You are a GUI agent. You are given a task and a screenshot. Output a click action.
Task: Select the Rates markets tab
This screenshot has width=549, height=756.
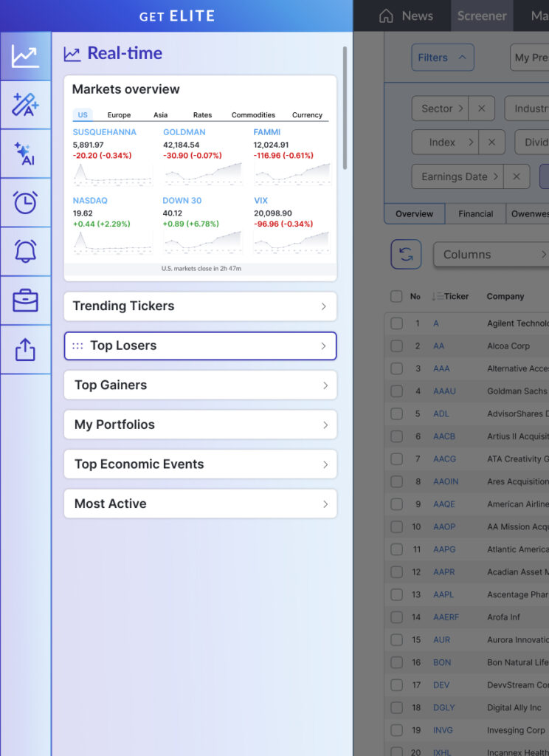tap(202, 114)
